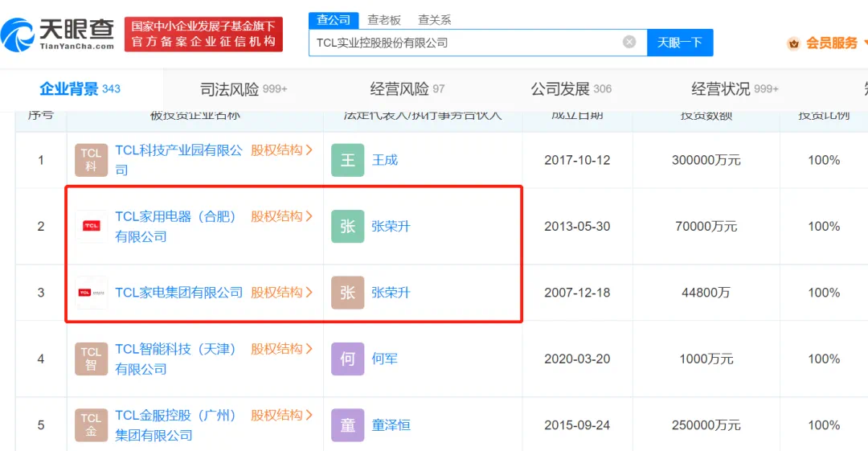Open the 王成 person link
This screenshot has width=868, height=451.
[385, 160]
